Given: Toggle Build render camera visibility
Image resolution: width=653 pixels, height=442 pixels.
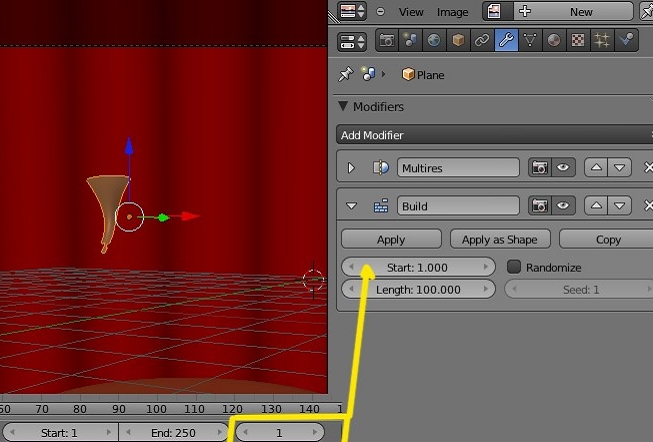Looking at the screenshot, I should tap(540, 206).
